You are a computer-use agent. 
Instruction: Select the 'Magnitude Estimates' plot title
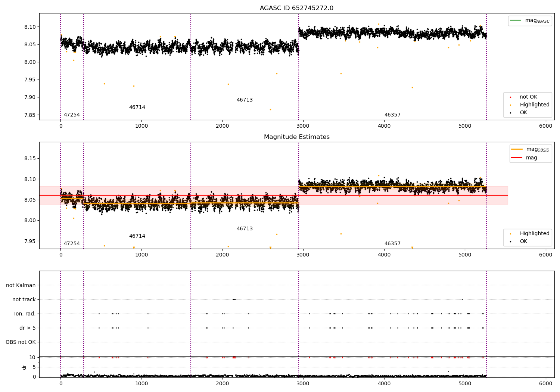[296, 137]
